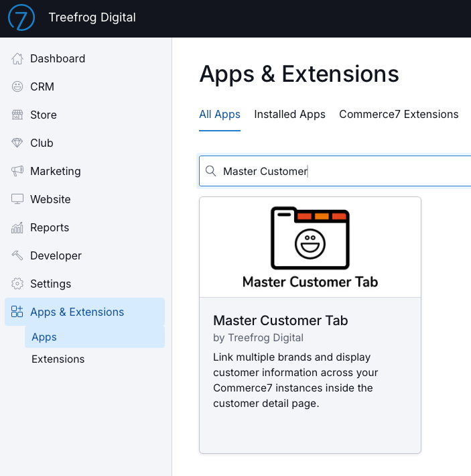
Task: Switch to the All Apps tab
Action: tap(220, 115)
